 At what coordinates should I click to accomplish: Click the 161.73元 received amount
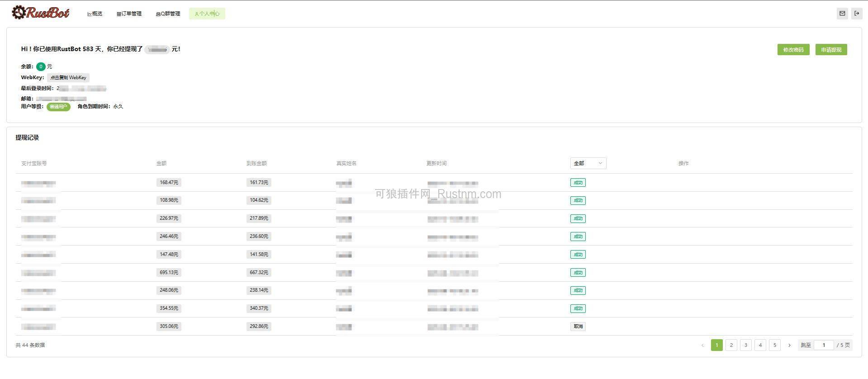point(259,183)
